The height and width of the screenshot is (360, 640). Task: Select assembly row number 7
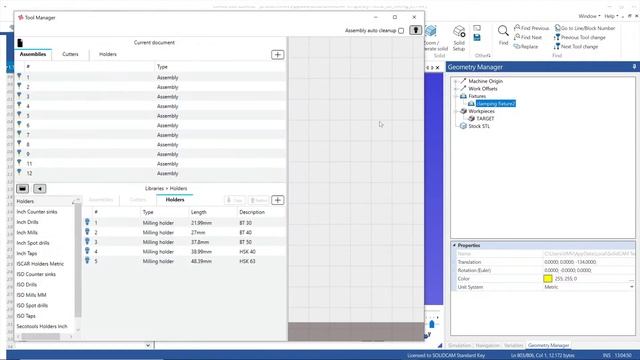[150, 135]
